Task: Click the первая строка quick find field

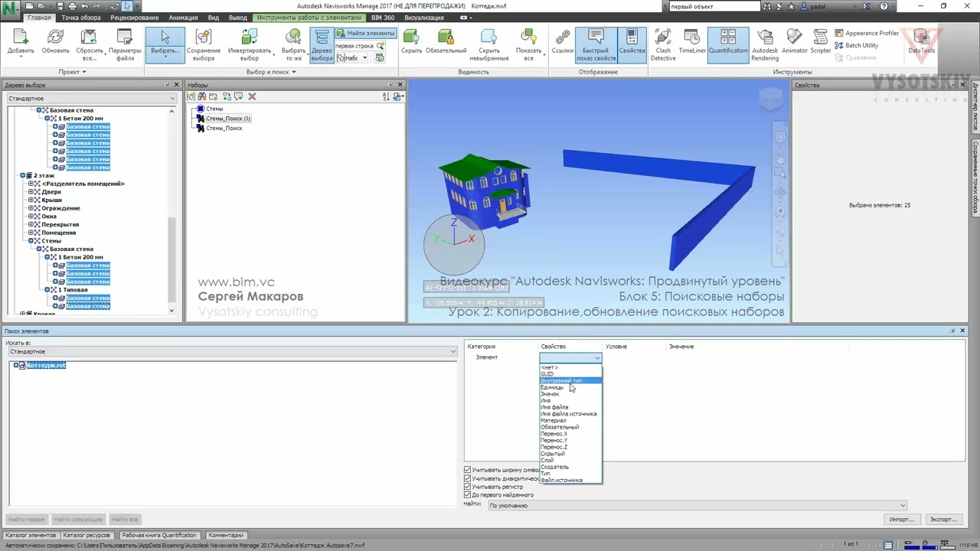Action: tap(354, 46)
